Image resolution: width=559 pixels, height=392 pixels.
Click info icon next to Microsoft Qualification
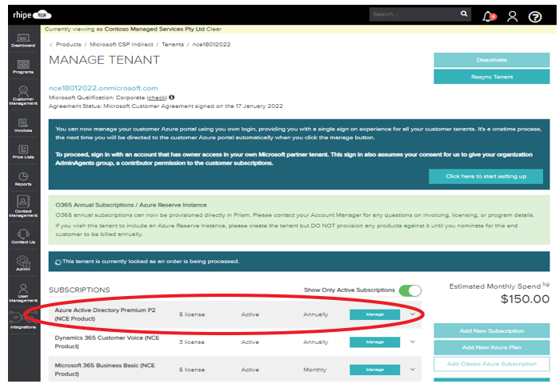[171, 98]
